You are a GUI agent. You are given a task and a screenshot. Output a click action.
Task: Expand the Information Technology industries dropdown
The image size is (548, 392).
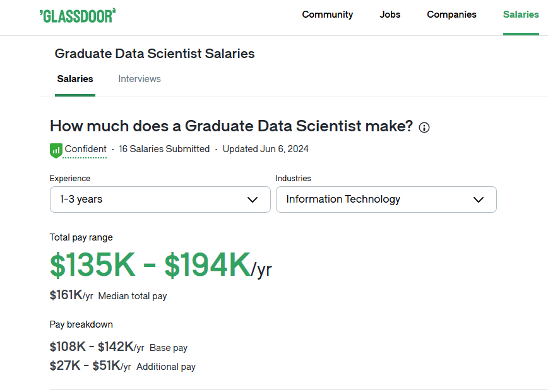pos(386,199)
